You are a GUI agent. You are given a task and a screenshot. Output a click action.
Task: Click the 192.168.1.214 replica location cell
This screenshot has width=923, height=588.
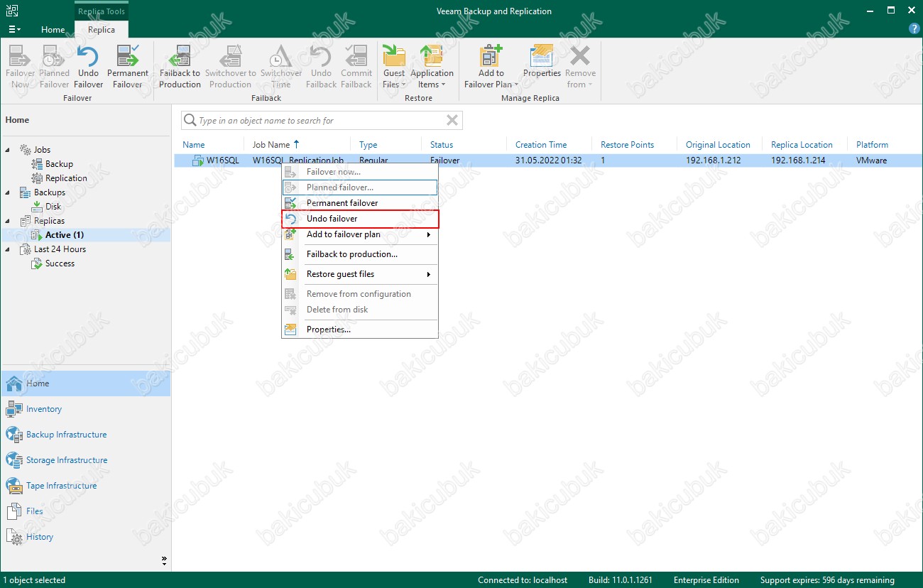tap(798, 160)
